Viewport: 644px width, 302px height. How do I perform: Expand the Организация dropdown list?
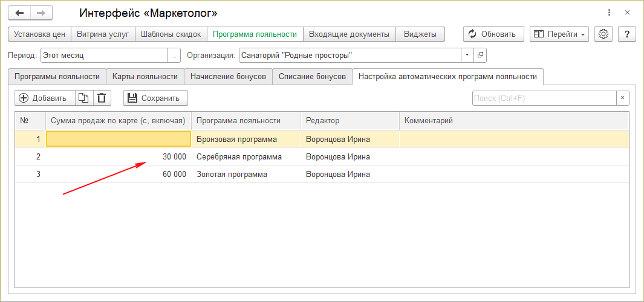pos(467,56)
